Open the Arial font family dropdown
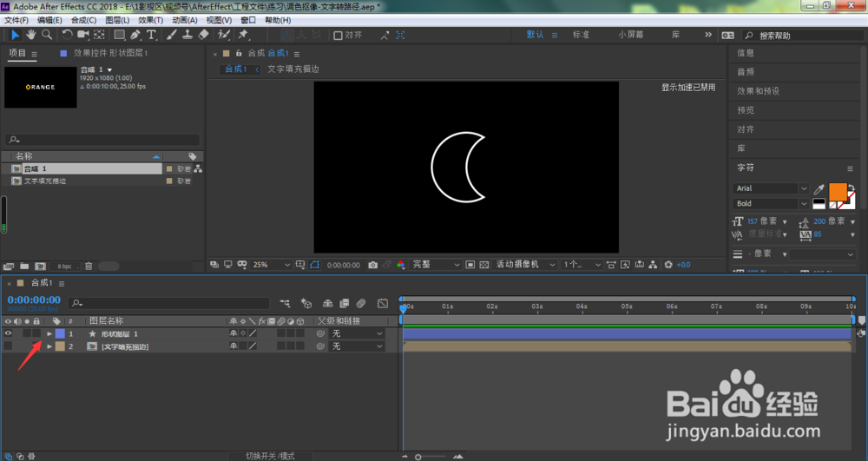Image resolution: width=868 pixels, height=461 pixels. coord(770,188)
